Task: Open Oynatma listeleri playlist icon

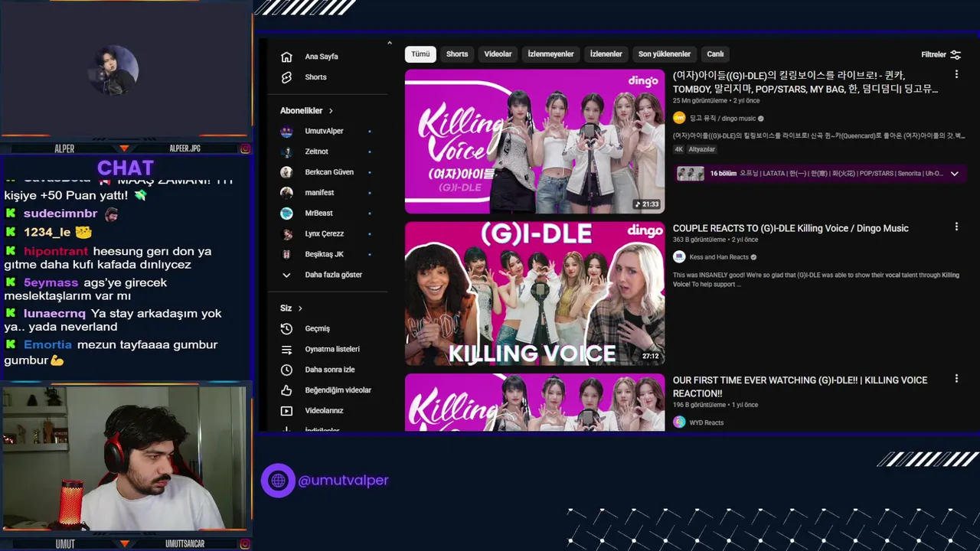Action: [286, 349]
